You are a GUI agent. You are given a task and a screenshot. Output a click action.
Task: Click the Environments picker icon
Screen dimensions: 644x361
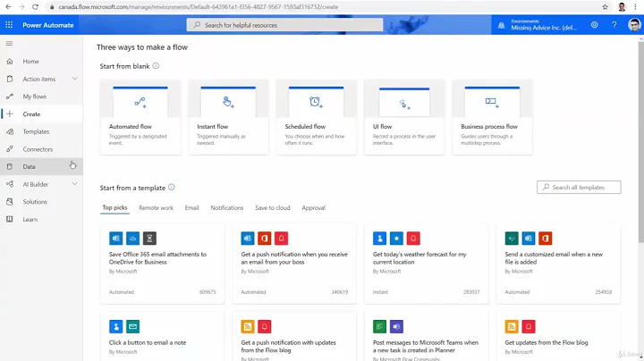click(501, 25)
